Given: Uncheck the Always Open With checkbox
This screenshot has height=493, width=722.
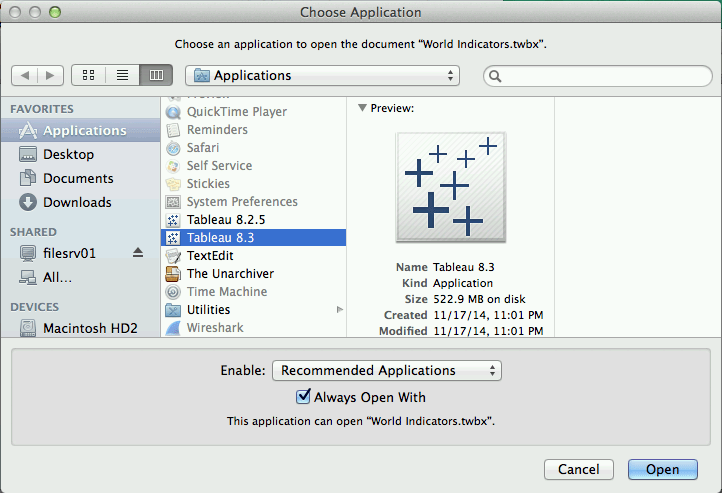Looking at the screenshot, I should 304,397.
